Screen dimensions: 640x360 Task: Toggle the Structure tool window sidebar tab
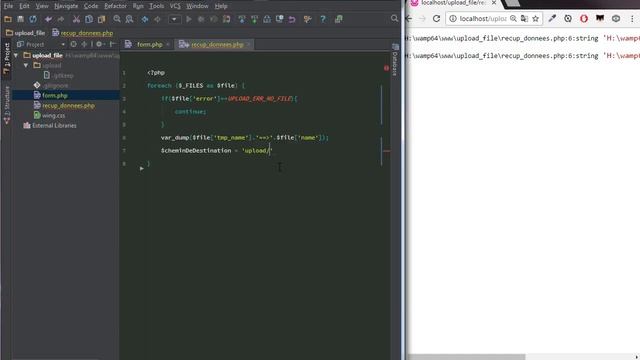point(7,105)
